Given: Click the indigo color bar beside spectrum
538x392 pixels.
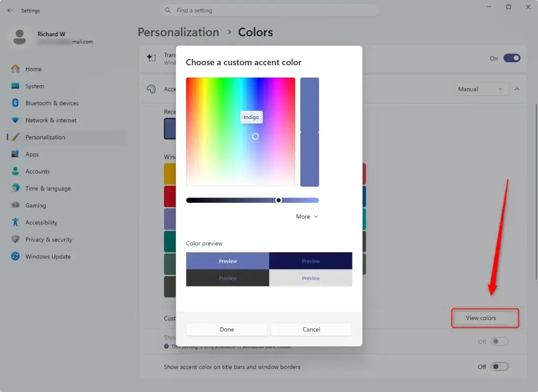Looking at the screenshot, I should (x=309, y=132).
